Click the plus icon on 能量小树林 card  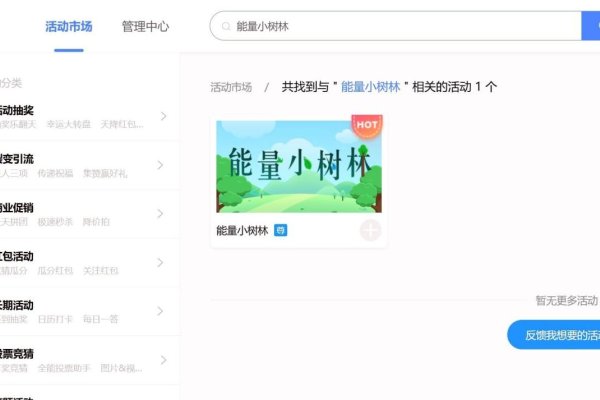(370, 230)
